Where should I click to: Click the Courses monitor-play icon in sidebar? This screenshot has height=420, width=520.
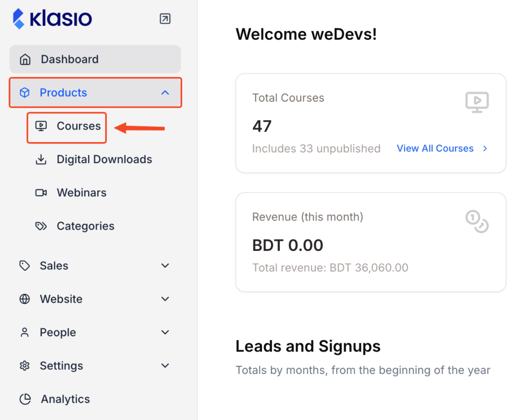(41, 126)
